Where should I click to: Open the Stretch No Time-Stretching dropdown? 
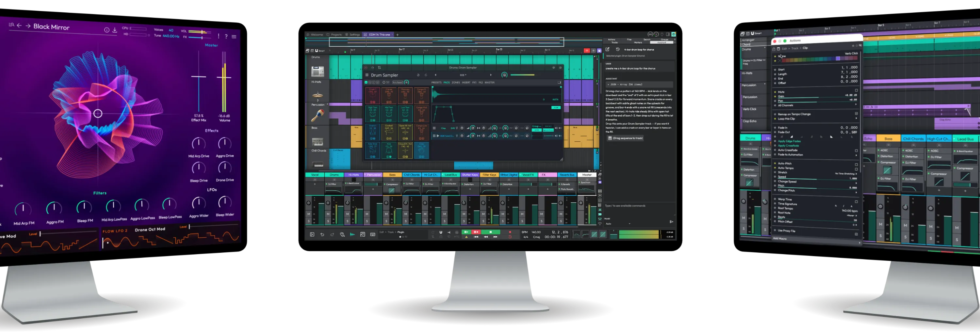tap(846, 173)
